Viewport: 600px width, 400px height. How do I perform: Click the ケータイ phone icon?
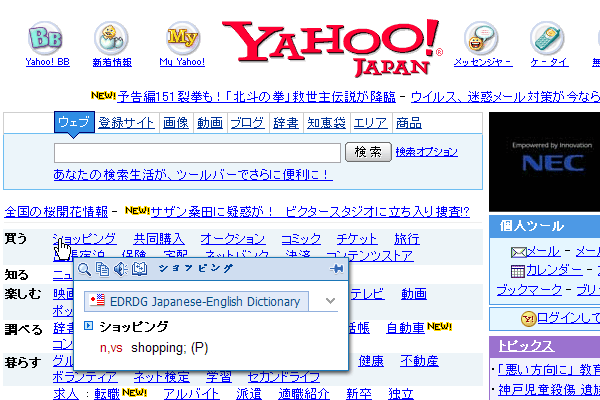pos(547,38)
